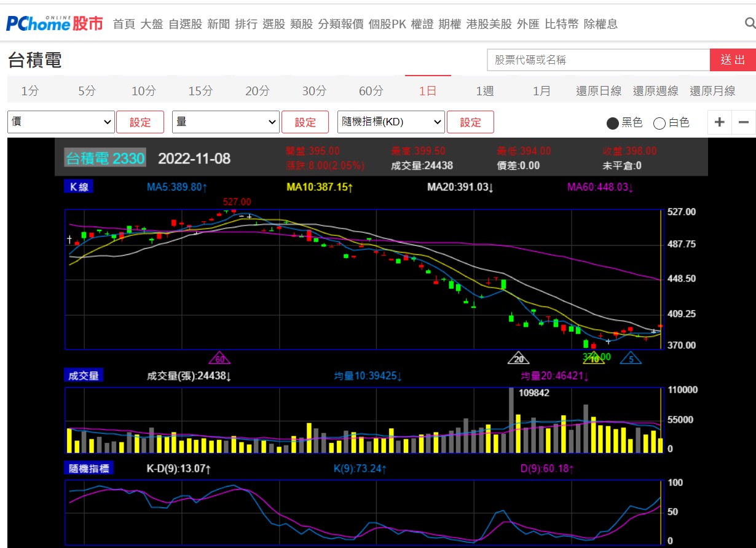Switch to the 30分 chart tab
The image size is (756, 548).
click(314, 91)
